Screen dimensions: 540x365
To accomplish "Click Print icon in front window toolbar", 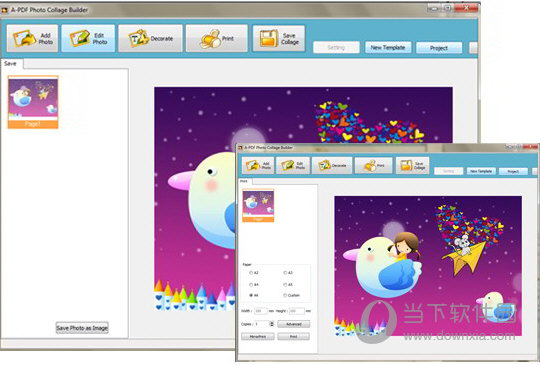I will (x=373, y=166).
